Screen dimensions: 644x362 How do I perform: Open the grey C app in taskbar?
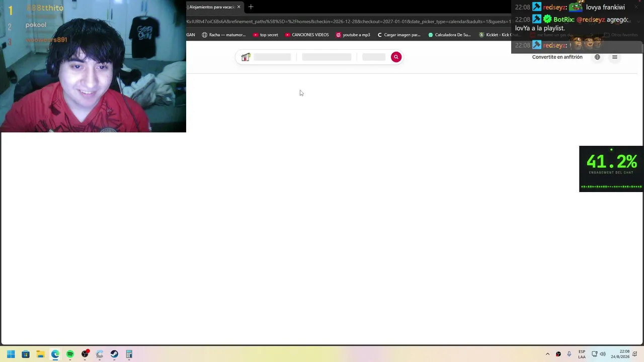(100, 354)
